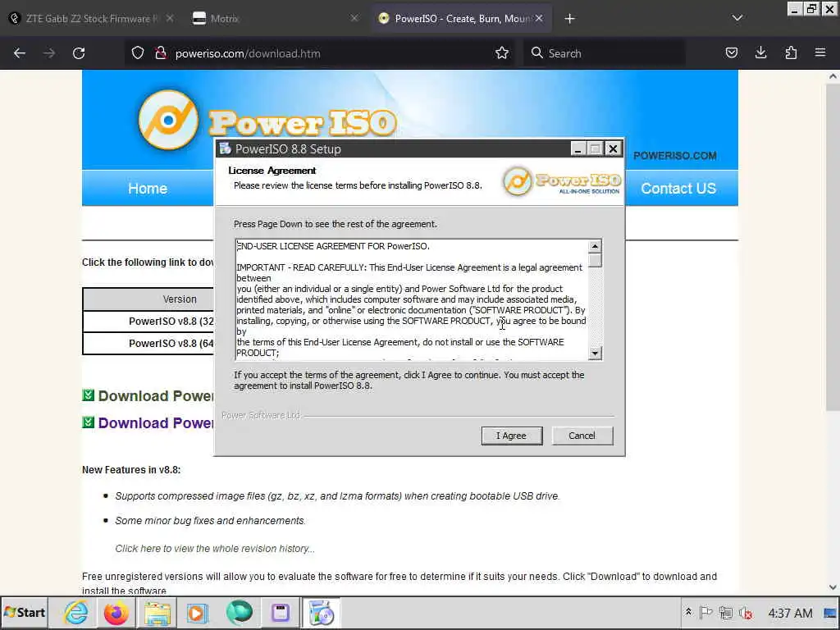Go back in browser
The width and height of the screenshot is (840, 630).
[20, 53]
